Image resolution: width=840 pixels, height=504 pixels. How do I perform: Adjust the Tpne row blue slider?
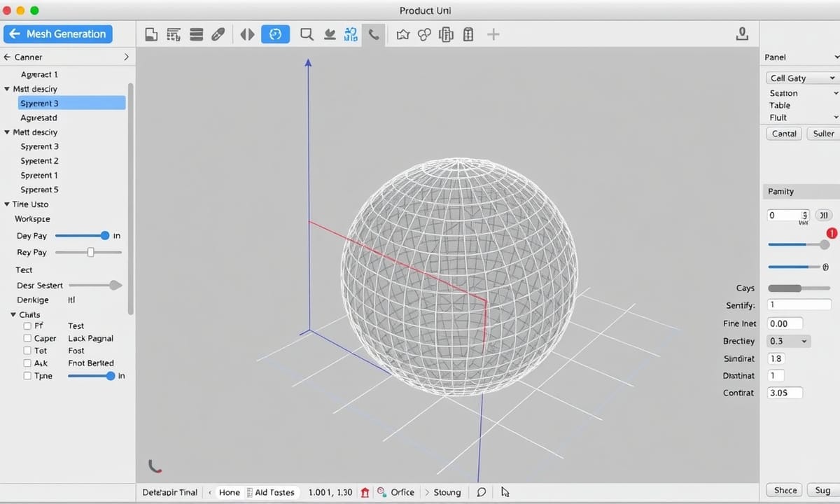click(91, 376)
